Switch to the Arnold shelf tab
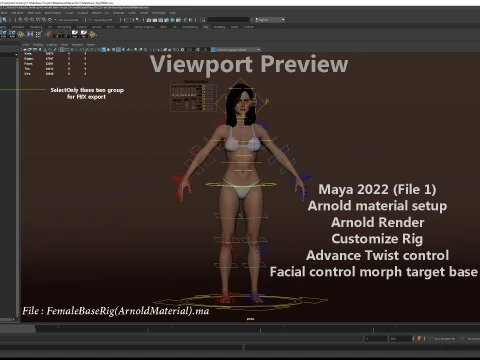Screen dimensions: 480x360 coord(97,27)
